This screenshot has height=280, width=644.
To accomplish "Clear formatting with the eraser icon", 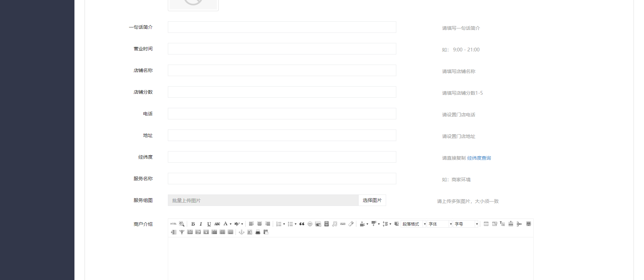I will tap(351, 224).
